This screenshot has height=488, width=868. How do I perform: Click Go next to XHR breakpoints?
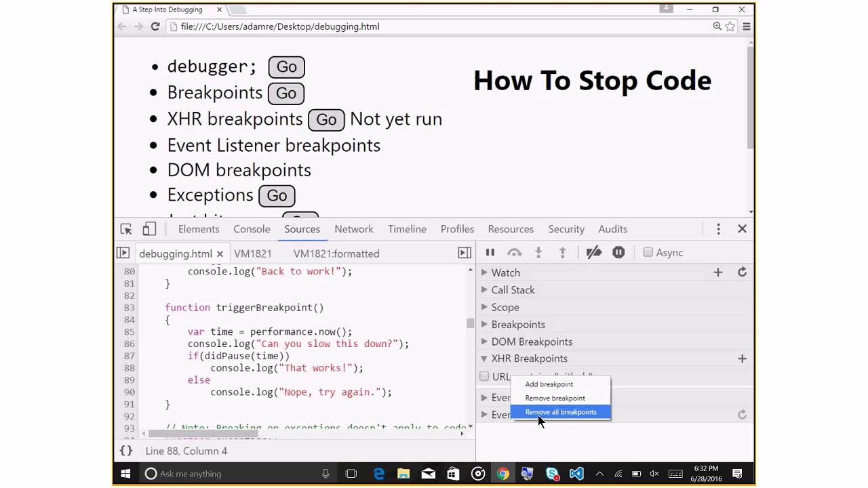tap(326, 120)
